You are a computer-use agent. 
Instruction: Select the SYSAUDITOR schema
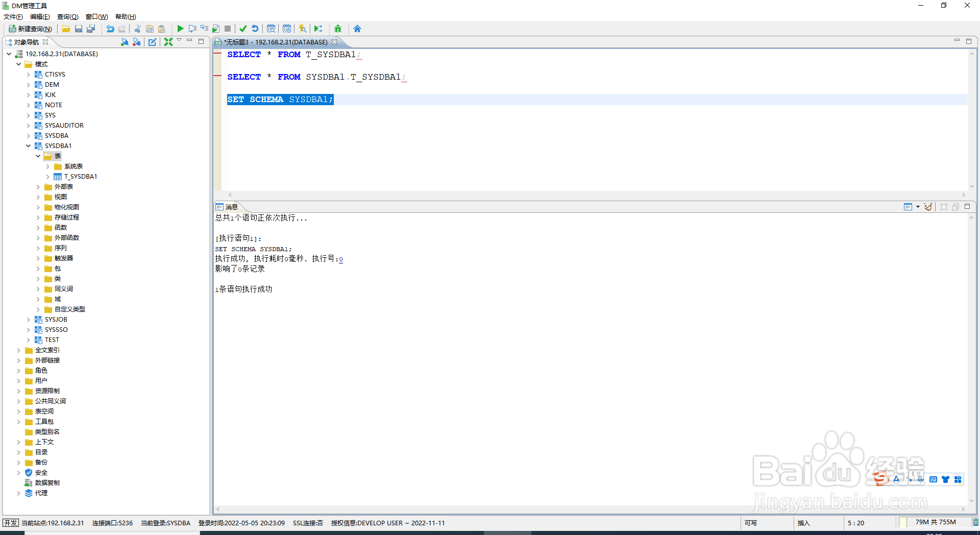[64, 126]
